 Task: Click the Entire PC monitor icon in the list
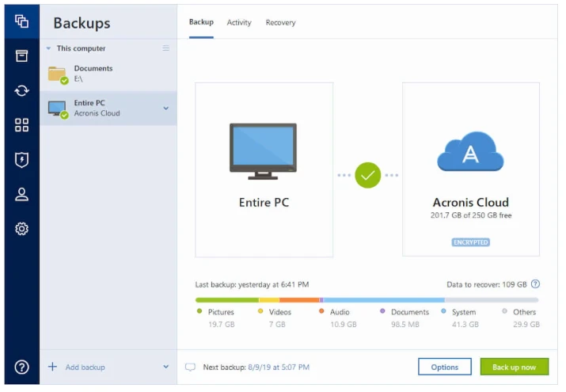pos(58,109)
